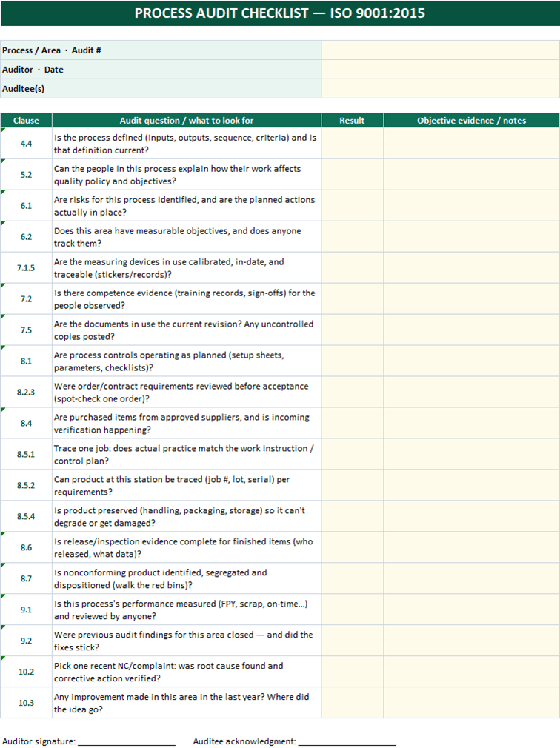Select the 'Objective evidence / notes' header
This screenshot has width=560, height=748.
tap(471, 120)
